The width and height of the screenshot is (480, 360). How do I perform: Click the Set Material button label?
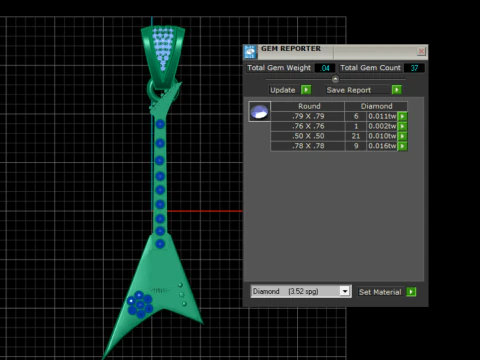point(380,292)
